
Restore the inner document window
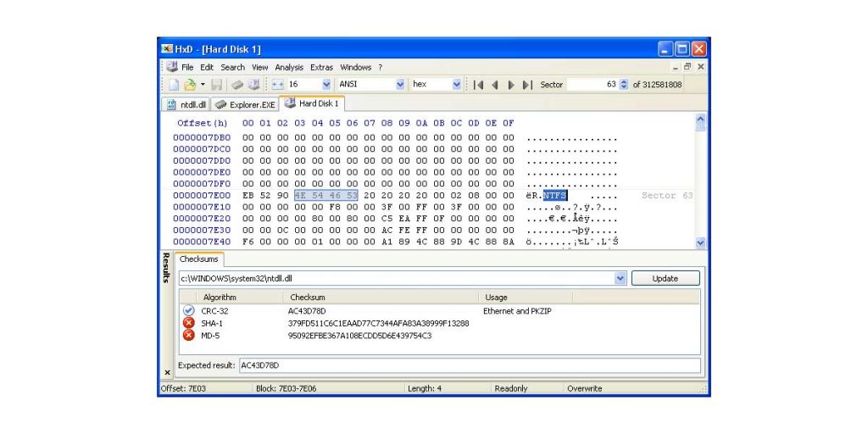click(687, 67)
